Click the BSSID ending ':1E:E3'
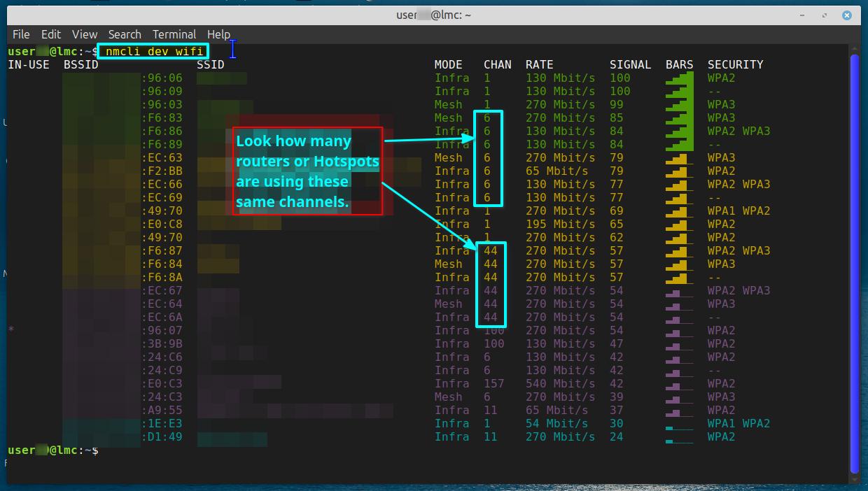 pyautogui.click(x=162, y=423)
